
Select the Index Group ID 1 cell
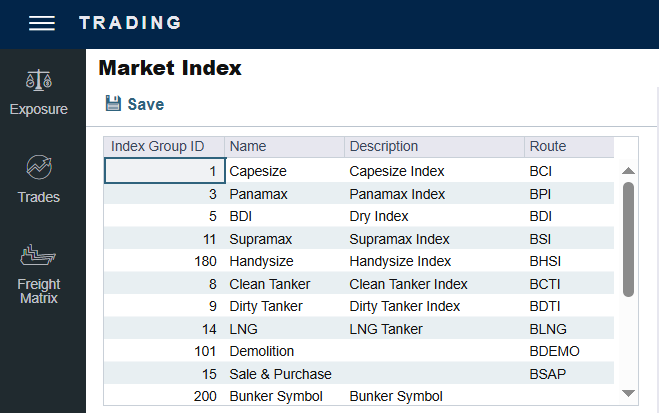point(164,171)
